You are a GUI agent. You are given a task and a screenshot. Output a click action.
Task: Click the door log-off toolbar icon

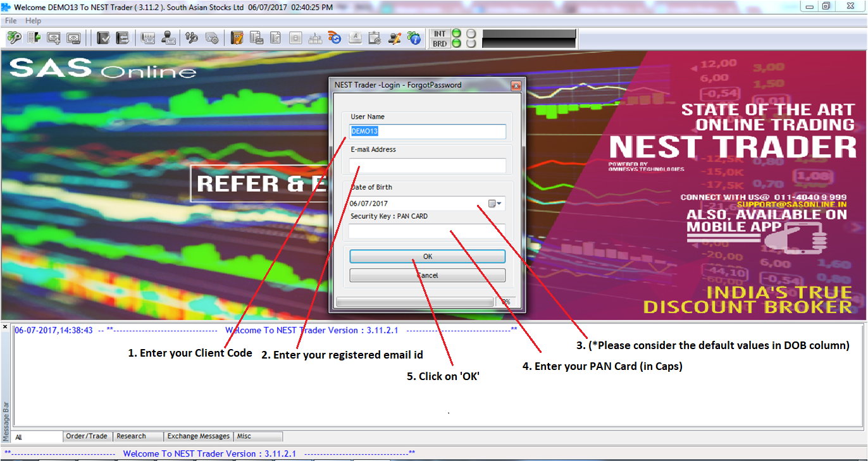tap(34, 38)
